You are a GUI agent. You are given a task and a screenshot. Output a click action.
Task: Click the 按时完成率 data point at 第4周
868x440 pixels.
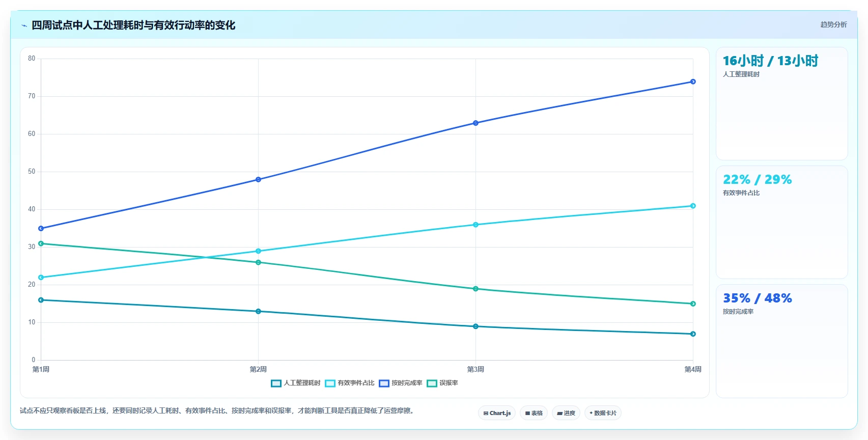(693, 81)
